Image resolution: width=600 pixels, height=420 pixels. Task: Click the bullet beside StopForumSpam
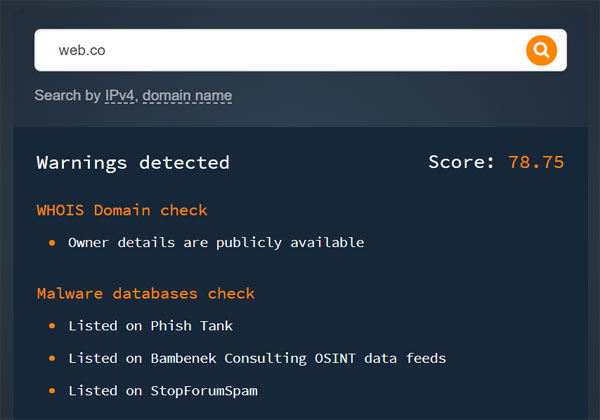52,391
